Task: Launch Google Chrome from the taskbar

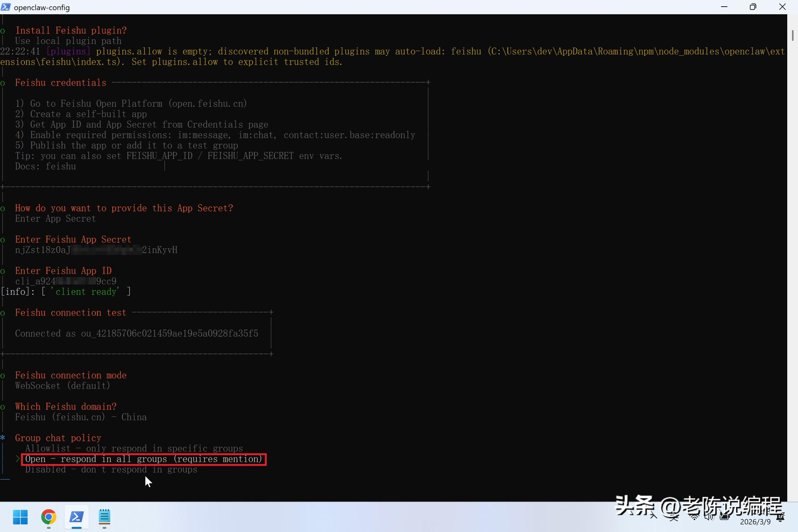Action: [48, 517]
